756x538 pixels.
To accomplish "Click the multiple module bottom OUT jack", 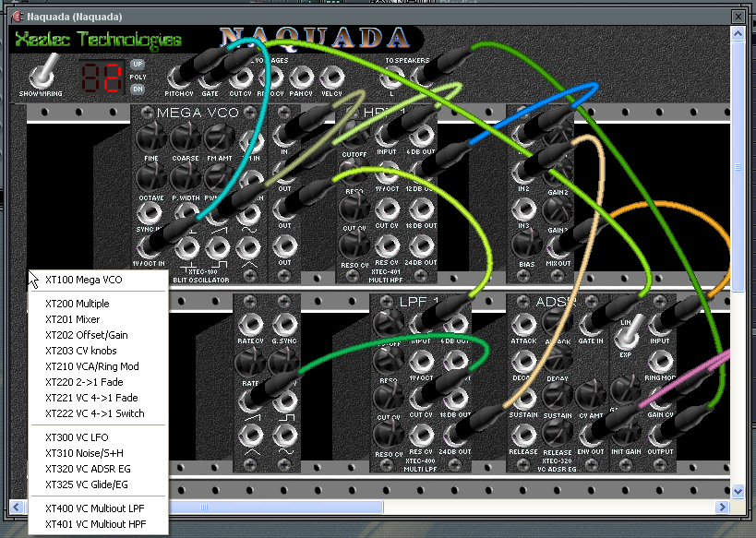I will coord(284,246).
